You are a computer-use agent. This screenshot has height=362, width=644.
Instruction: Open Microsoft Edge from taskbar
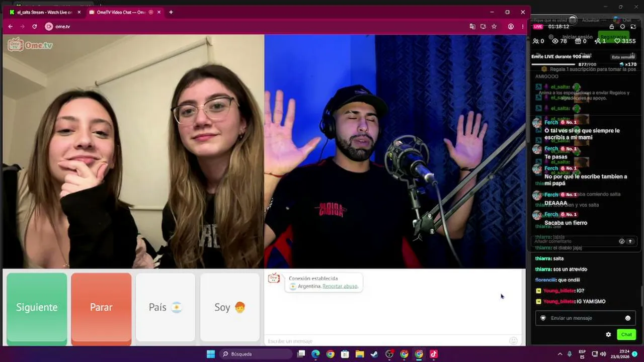pos(315,354)
